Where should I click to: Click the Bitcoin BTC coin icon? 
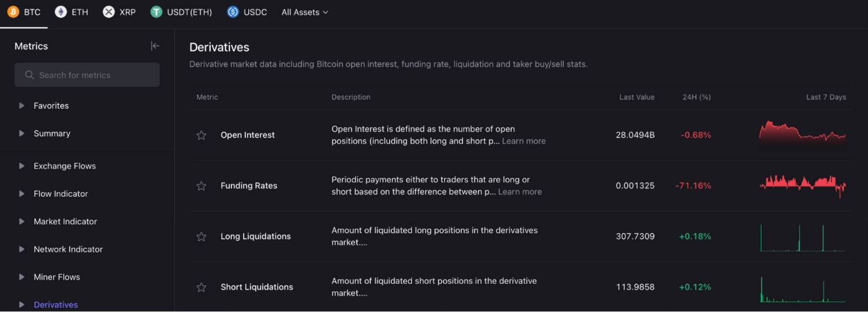coord(13,12)
